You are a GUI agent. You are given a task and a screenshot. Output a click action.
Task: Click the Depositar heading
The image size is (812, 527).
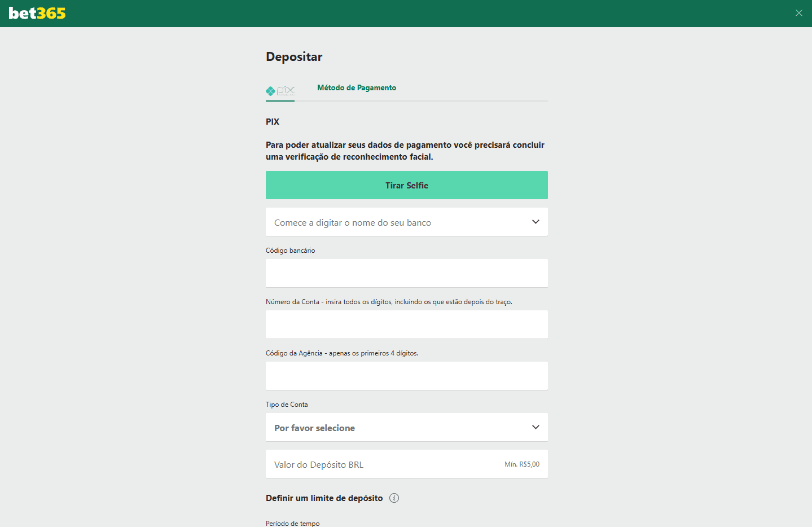(294, 56)
